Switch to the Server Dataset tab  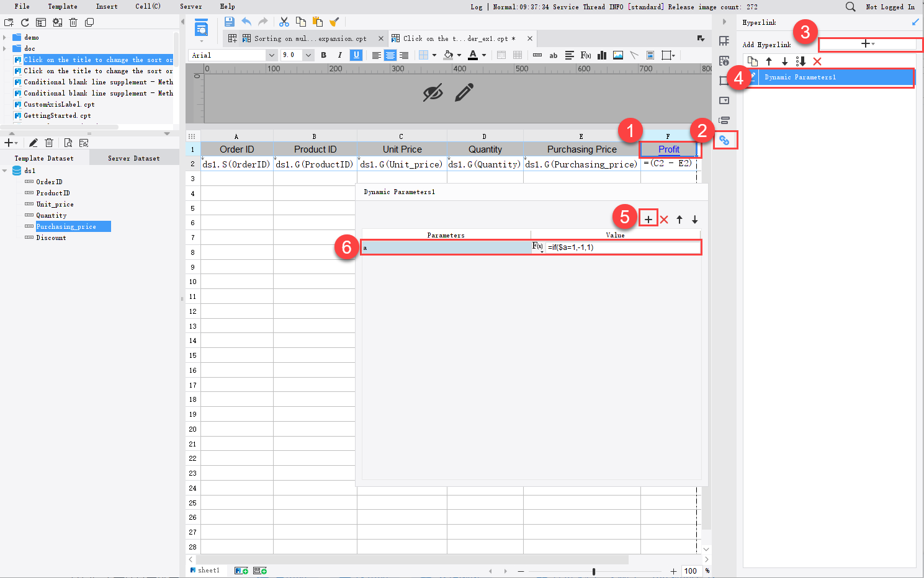point(134,158)
